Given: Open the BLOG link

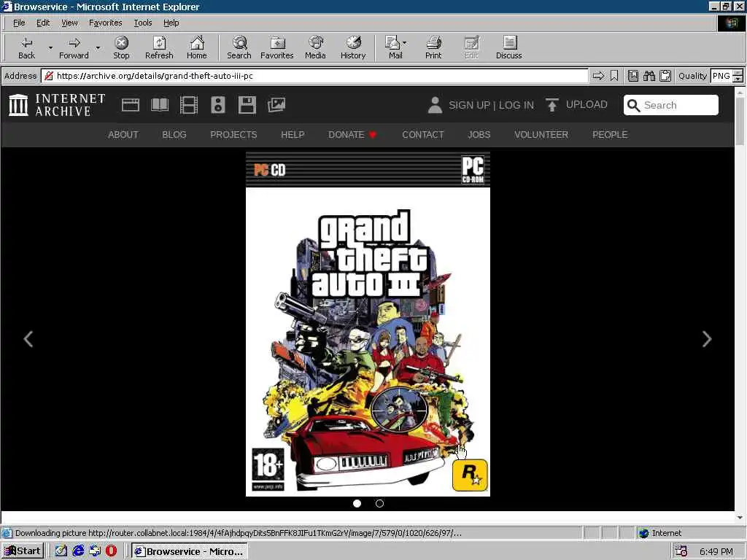Looking at the screenshot, I should click(x=174, y=135).
